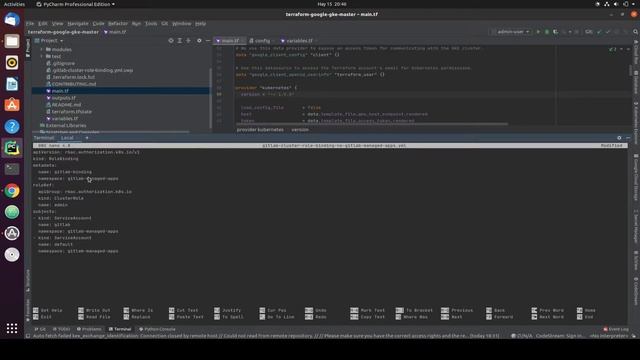Expand the test folder
Viewport: 640px width, 360px height.
pyautogui.click(x=41, y=56)
